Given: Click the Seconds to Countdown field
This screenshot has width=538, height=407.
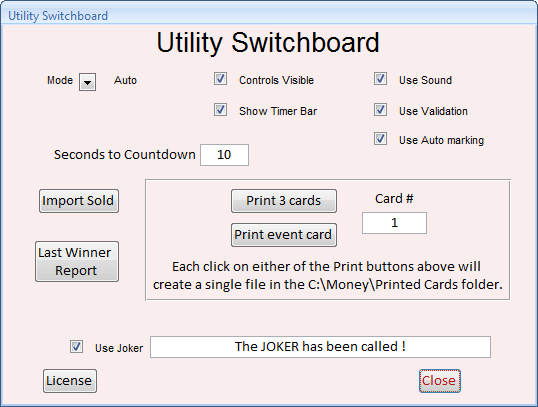Looking at the screenshot, I should pos(224,155).
